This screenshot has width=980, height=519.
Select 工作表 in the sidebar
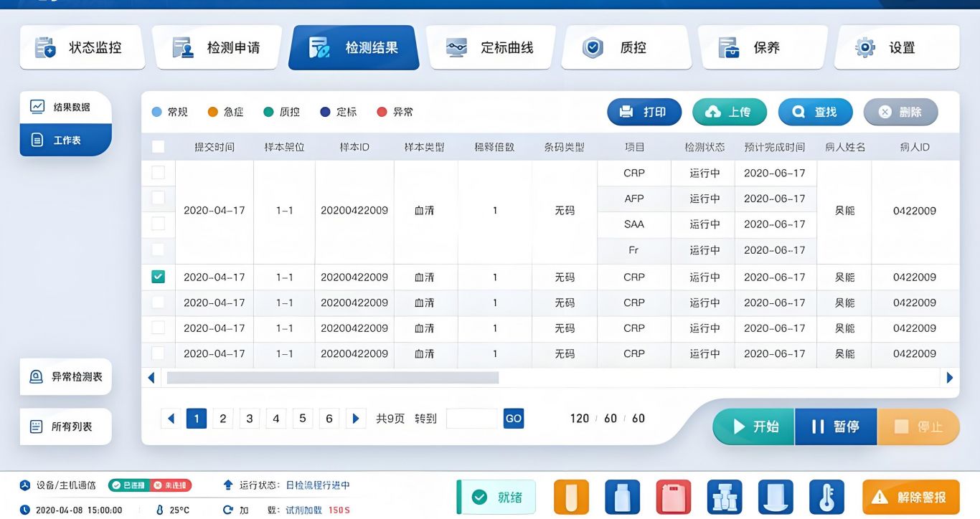tap(65, 140)
